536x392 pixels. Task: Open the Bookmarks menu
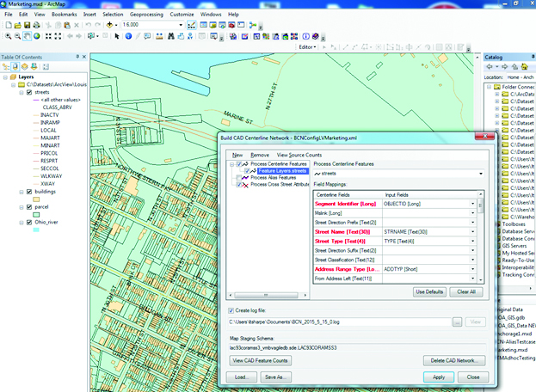pos(65,15)
